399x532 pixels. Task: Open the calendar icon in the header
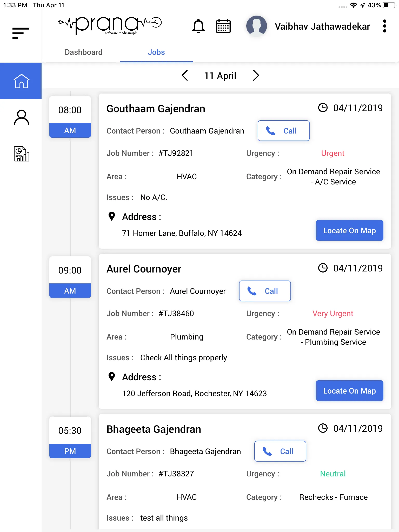click(223, 26)
